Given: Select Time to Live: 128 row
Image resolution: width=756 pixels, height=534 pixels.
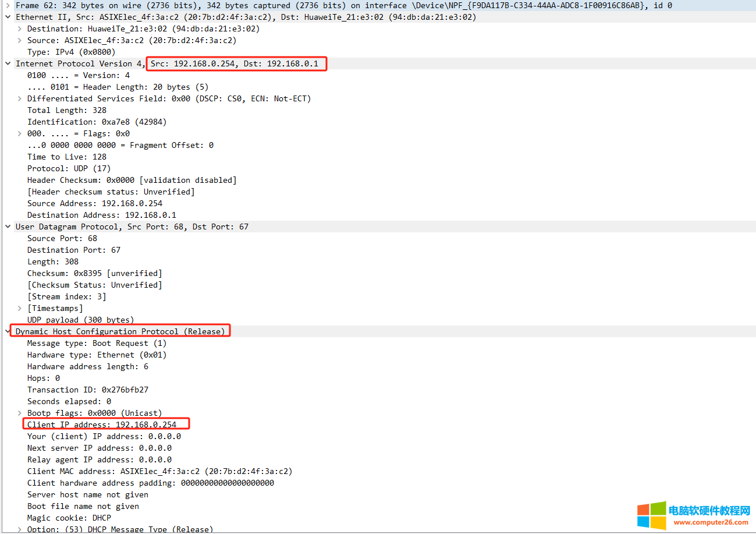Looking at the screenshot, I should tap(67, 157).
